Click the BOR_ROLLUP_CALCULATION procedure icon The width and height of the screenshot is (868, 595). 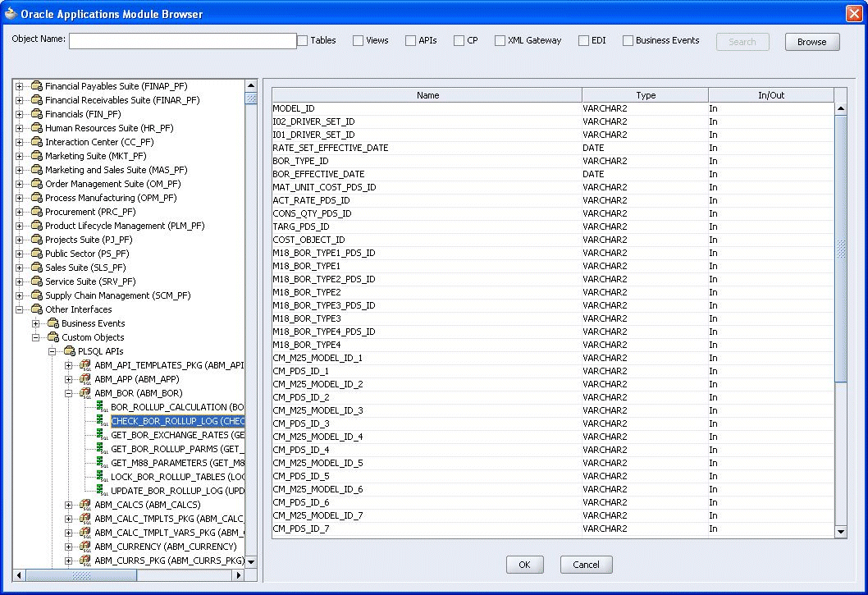click(103, 407)
